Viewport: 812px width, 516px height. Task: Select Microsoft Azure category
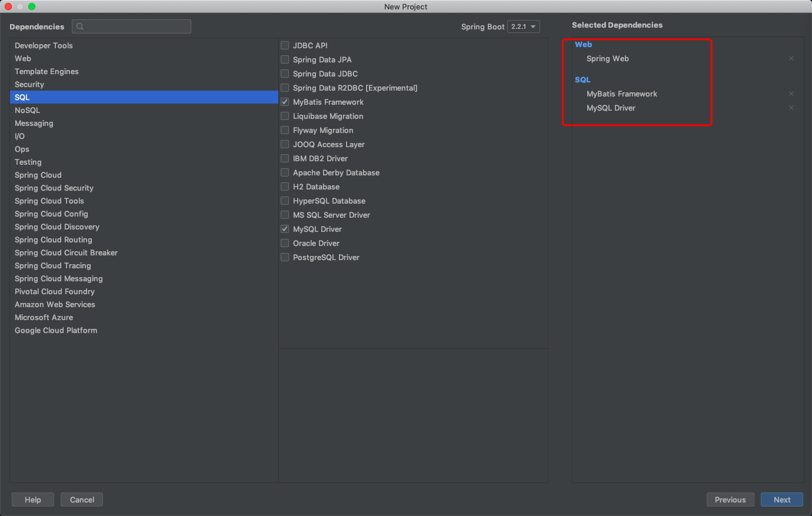coord(144,317)
